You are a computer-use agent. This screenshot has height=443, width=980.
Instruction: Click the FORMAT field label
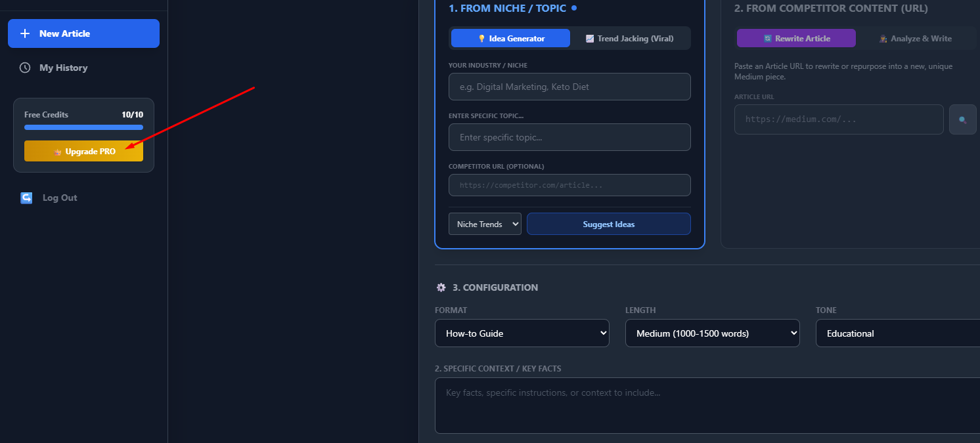point(451,310)
